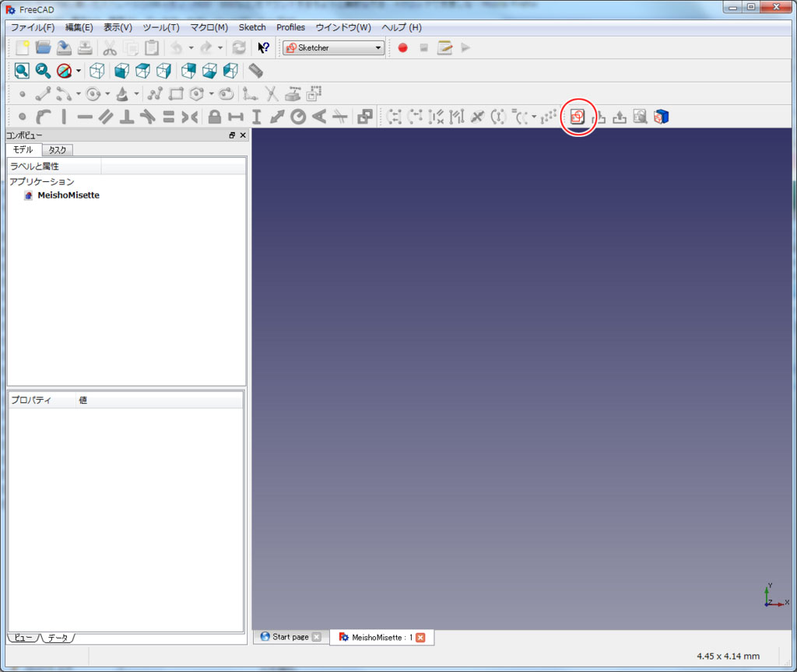
Task: Open the 表示(V) menu
Action: 118,27
